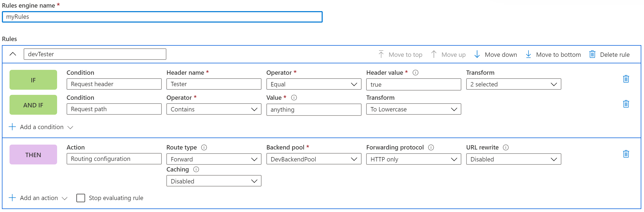Delete the Request header IF condition row

click(626, 79)
